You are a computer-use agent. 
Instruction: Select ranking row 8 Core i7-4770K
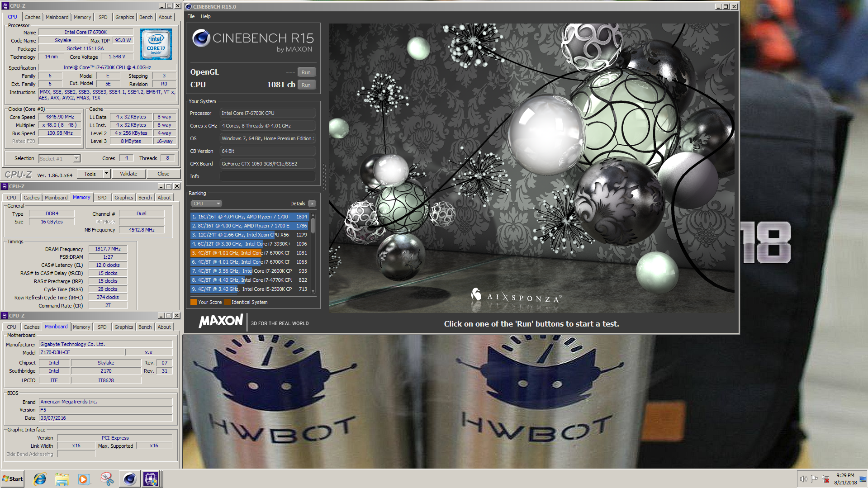point(249,280)
